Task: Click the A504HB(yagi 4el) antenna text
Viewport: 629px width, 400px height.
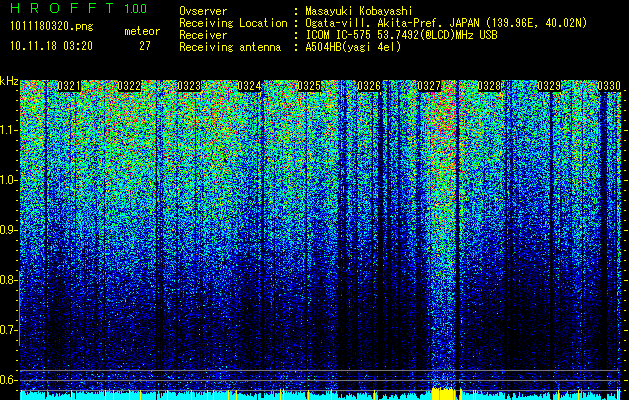Action: 353,47
